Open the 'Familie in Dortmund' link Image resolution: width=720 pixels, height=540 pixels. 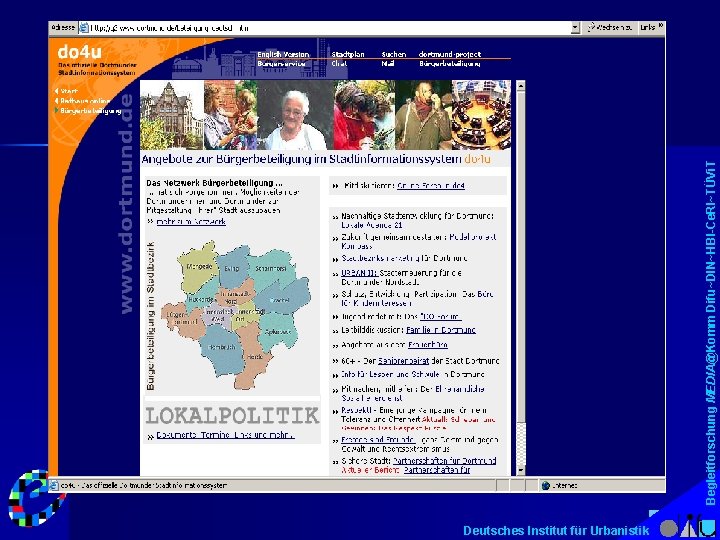pyautogui.click(x=441, y=330)
